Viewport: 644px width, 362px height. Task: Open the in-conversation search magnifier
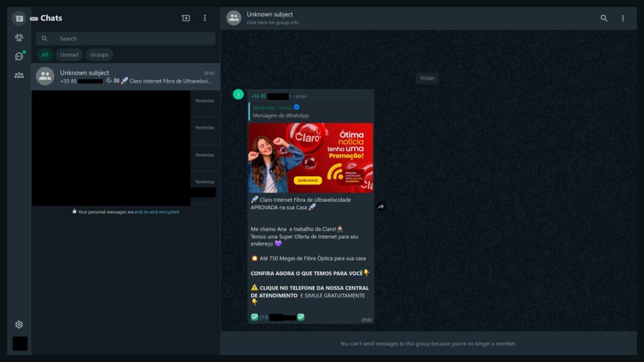click(x=604, y=18)
